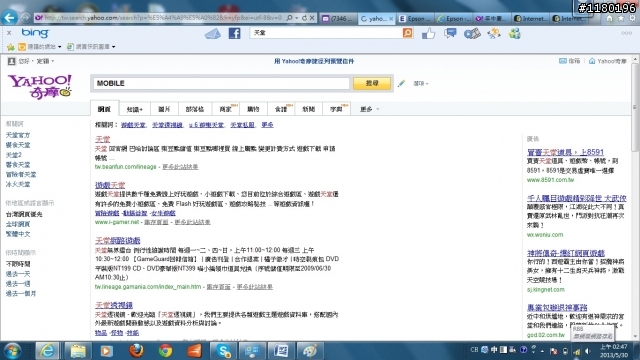Click the chat bubble icon in Bing toolbar

450,33
